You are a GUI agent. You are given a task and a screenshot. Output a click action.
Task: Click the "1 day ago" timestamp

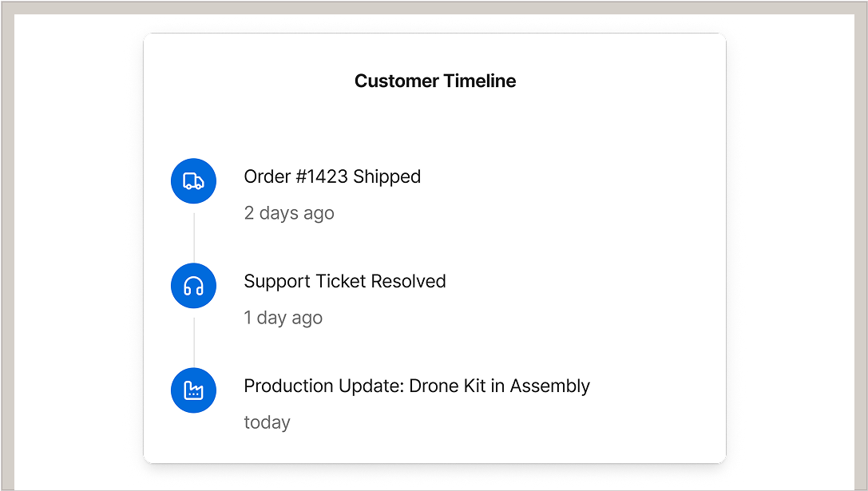[283, 318]
